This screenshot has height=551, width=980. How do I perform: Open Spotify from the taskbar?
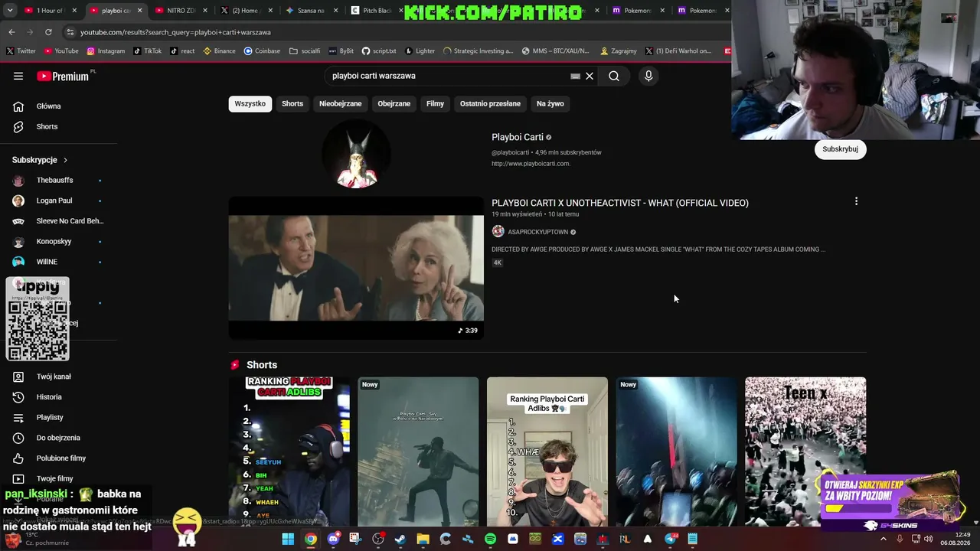pyautogui.click(x=490, y=539)
